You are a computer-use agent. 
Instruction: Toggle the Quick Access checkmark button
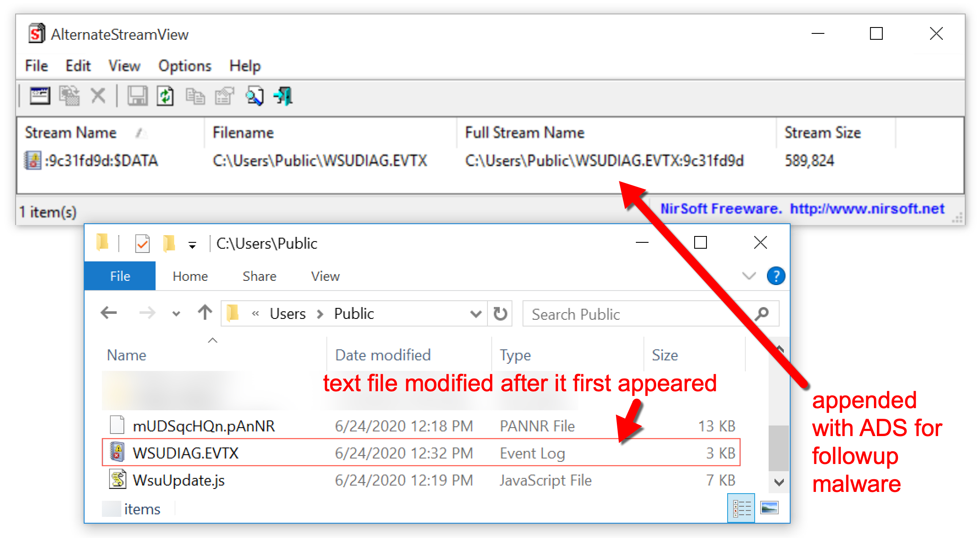pyautogui.click(x=142, y=243)
